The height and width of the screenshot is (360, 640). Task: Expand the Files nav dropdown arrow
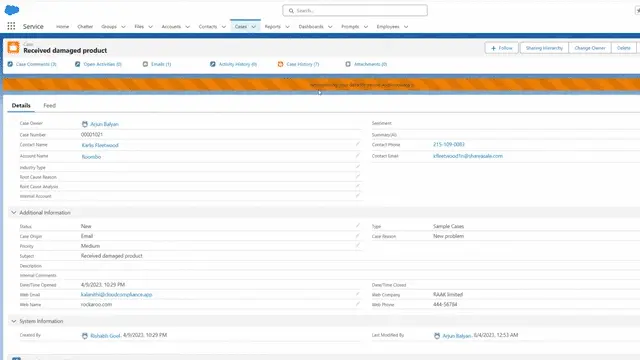pyautogui.click(x=150, y=27)
